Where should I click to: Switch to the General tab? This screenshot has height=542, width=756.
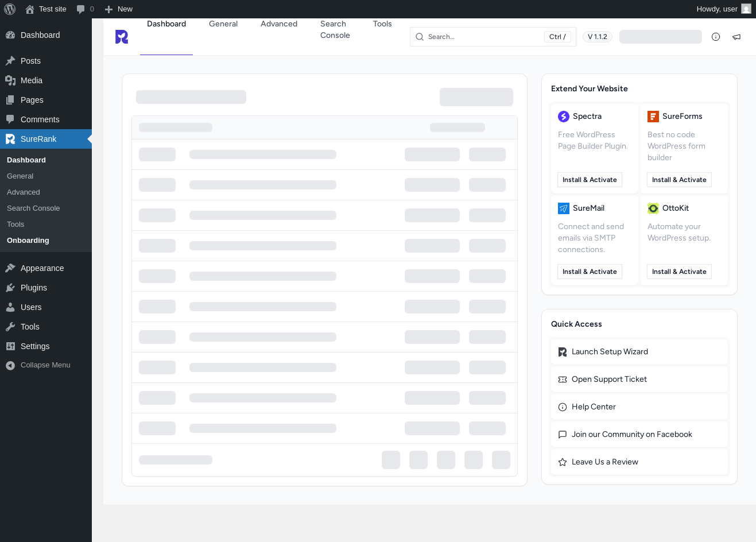pyautogui.click(x=223, y=24)
